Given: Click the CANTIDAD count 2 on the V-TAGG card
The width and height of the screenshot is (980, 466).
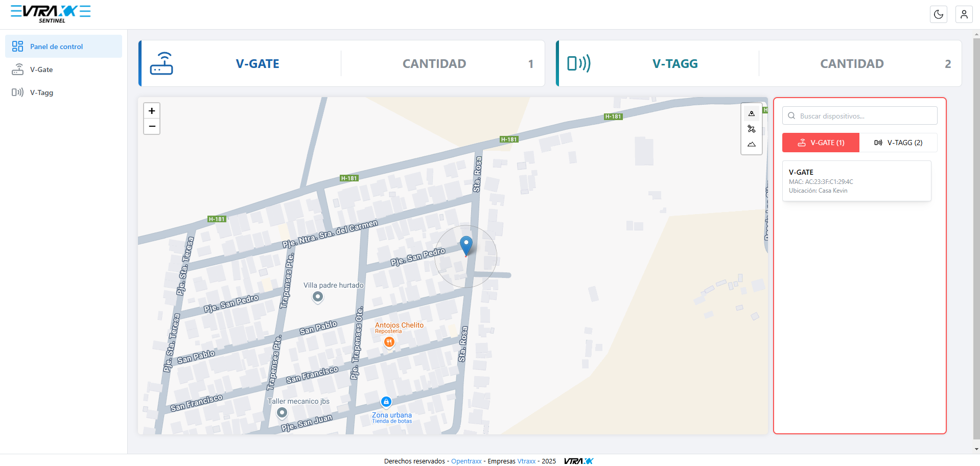Looking at the screenshot, I should click(x=948, y=64).
